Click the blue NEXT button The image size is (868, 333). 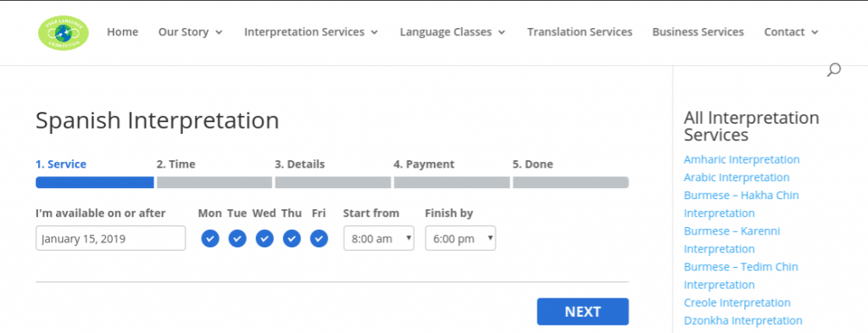583,312
